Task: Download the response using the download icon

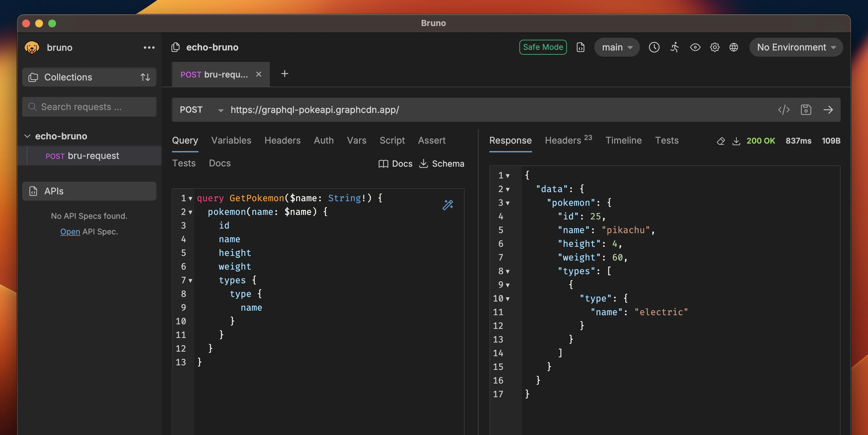Action: point(736,141)
